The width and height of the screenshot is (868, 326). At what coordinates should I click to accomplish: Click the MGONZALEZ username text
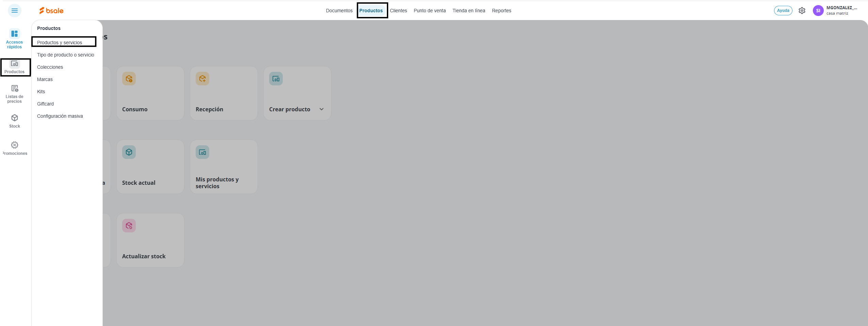coord(841,8)
